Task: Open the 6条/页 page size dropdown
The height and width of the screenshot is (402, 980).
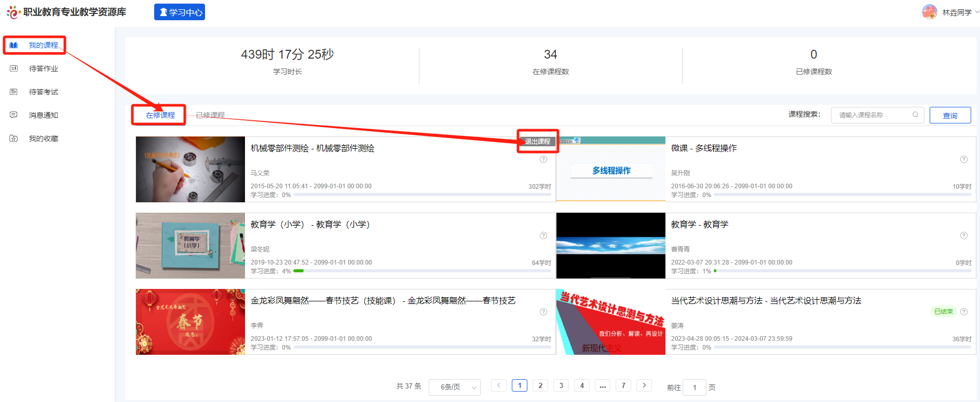Action: (x=454, y=387)
